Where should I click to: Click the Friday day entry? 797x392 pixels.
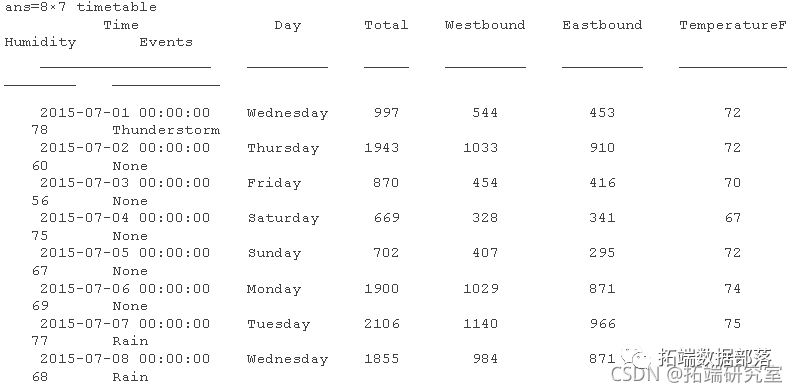pyautogui.click(x=274, y=184)
